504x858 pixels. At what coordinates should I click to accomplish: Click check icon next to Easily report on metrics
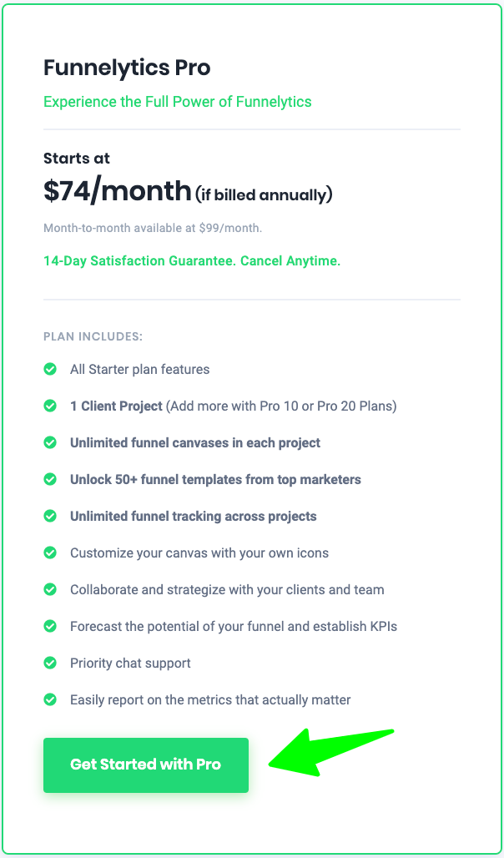[50, 699]
